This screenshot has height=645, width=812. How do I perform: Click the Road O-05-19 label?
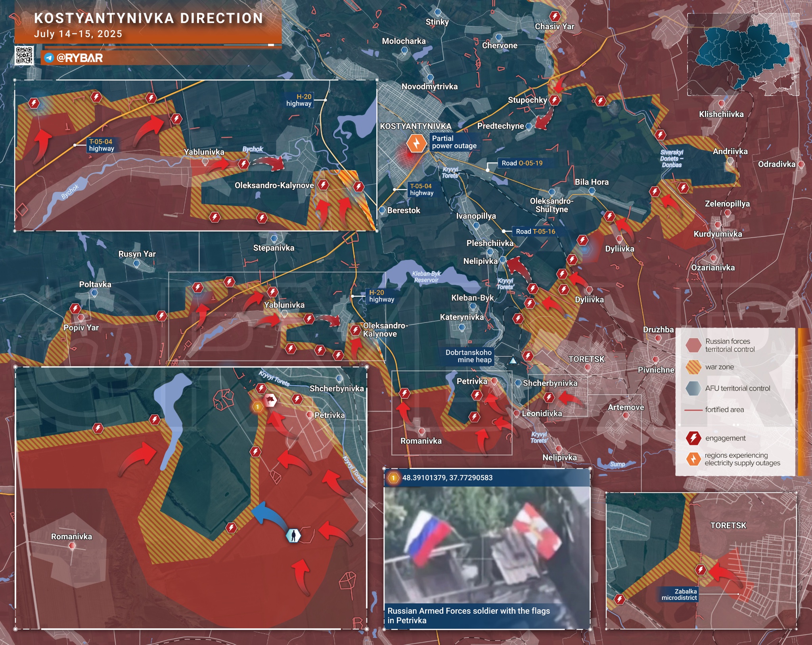(522, 163)
